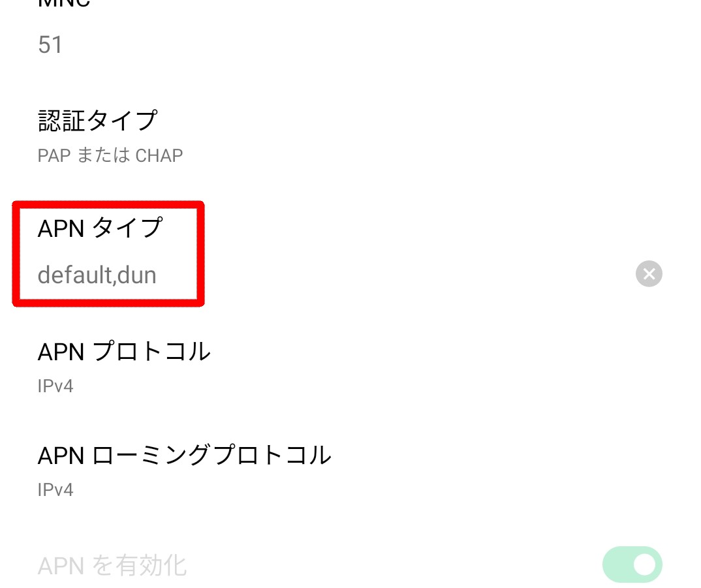Tap IPv4 under APN プロトコル
This screenshot has height=588, width=701.
[55, 386]
